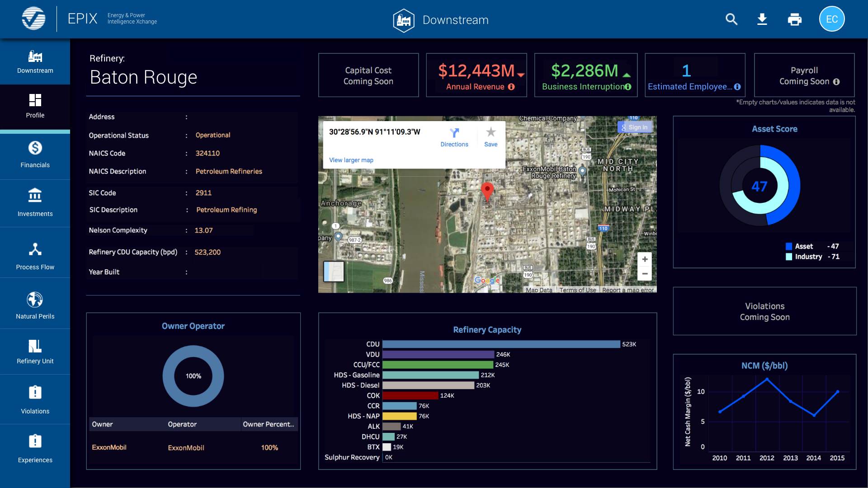
Task: Click the Experiences clipboard icon in sidebar
Action: tap(35, 441)
